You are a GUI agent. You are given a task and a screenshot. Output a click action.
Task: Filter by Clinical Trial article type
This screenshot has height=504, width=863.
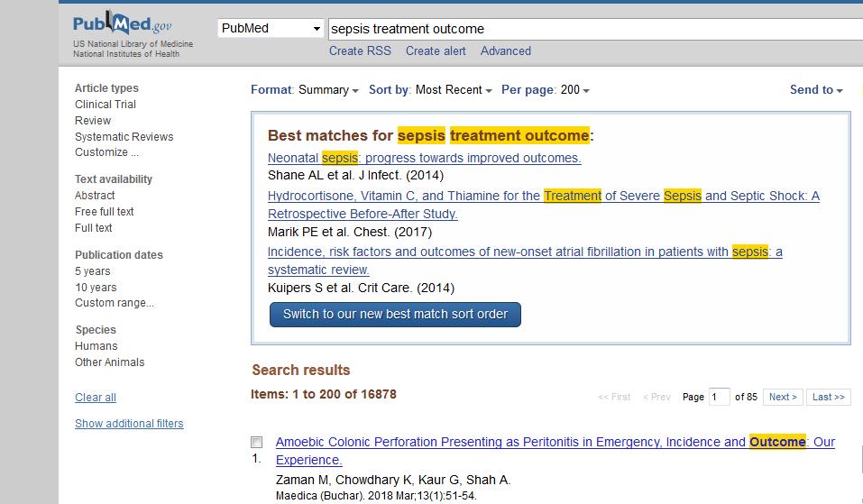106,104
